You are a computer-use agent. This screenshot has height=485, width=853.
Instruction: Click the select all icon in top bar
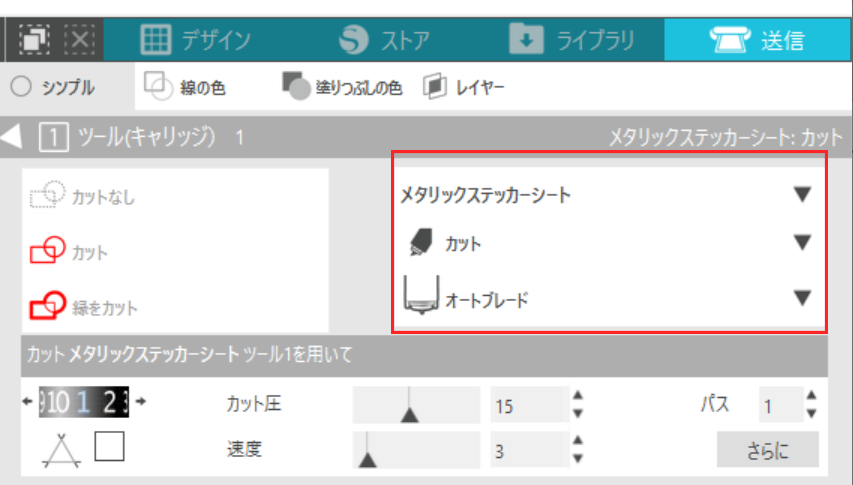[34, 39]
